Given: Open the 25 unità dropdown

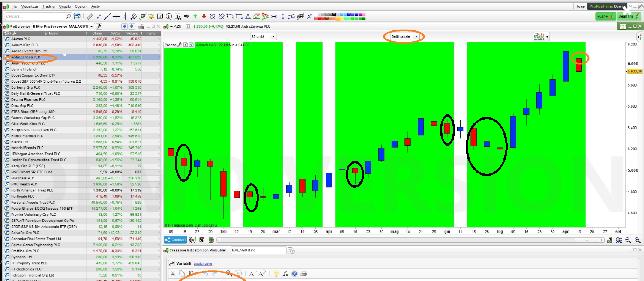Looking at the screenshot, I should pyautogui.click(x=264, y=36).
